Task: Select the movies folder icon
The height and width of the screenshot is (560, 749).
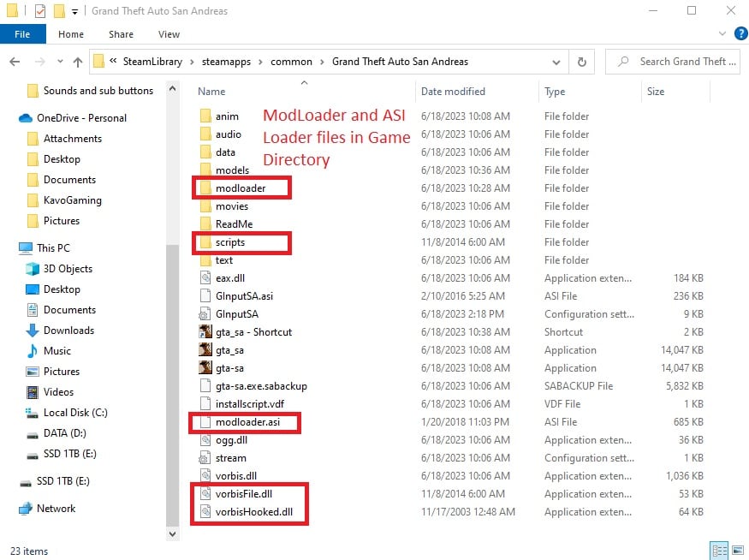Action: [x=205, y=206]
